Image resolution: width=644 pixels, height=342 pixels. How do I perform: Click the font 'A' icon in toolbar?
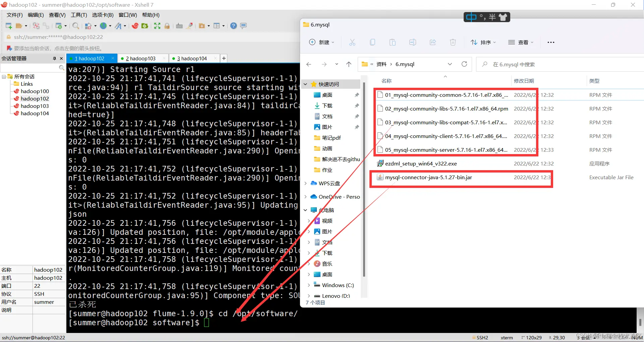point(118,26)
